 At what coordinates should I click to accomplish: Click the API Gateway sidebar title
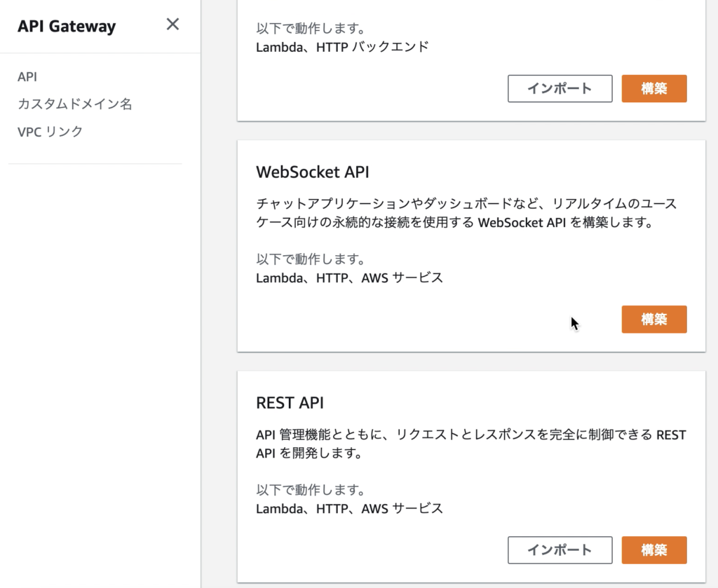pos(67,26)
